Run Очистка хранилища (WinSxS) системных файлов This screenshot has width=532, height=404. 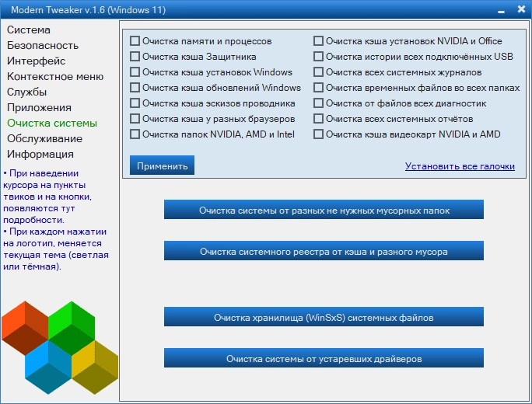(x=324, y=317)
